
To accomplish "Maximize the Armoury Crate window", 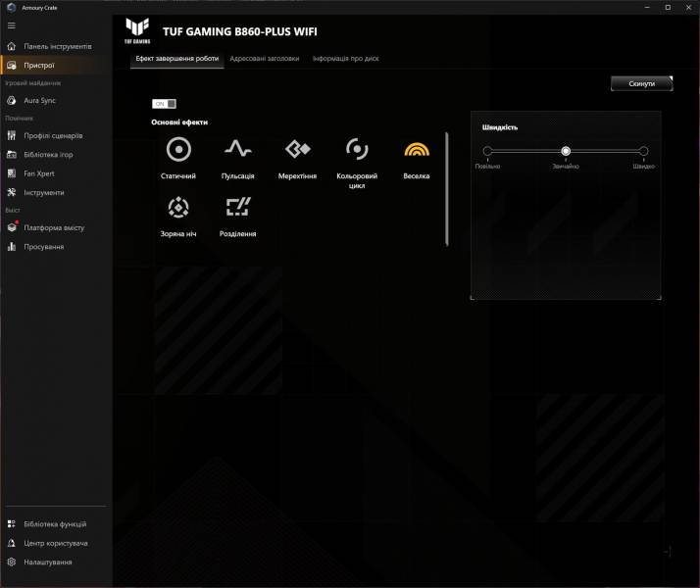I will tap(668, 7).
